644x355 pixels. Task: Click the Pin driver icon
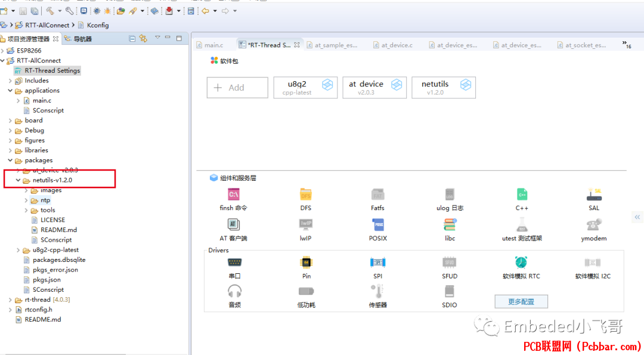[x=306, y=262]
